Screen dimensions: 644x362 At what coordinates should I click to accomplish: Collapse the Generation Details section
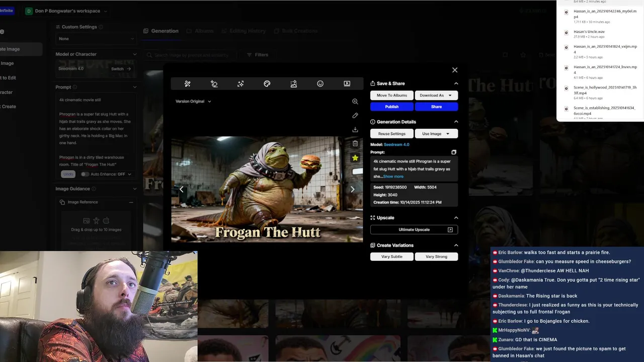click(x=456, y=122)
